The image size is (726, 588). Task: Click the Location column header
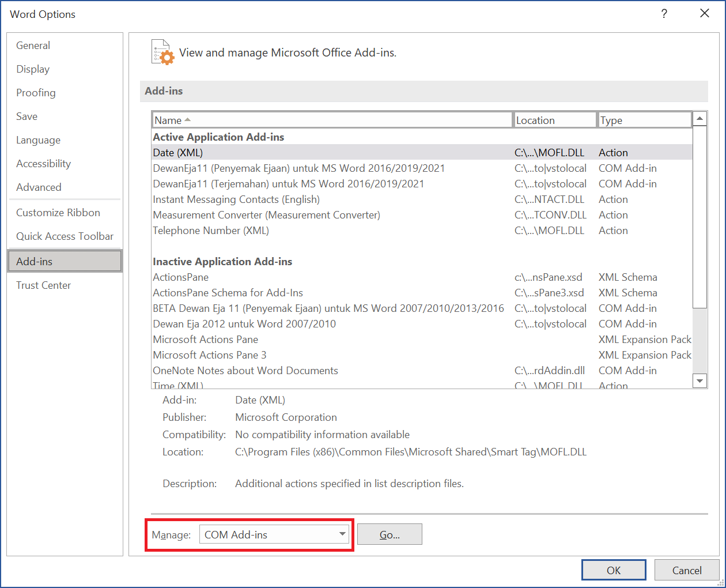pyautogui.click(x=554, y=120)
